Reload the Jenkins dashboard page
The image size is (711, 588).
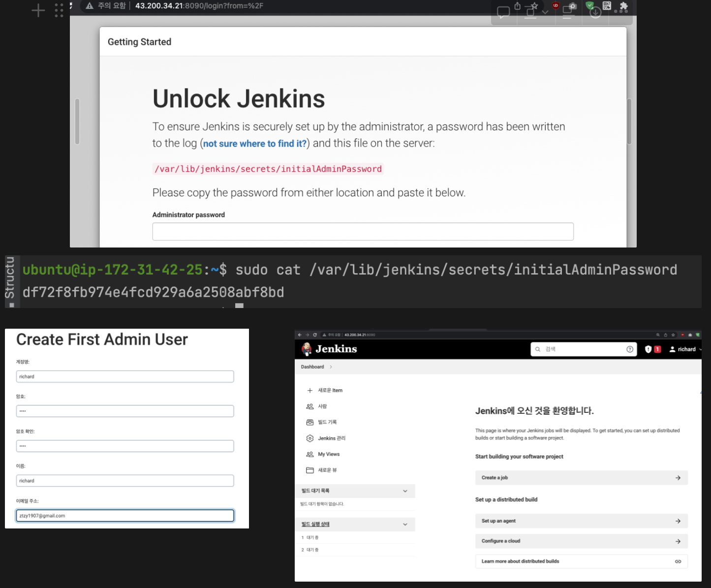point(315,335)
